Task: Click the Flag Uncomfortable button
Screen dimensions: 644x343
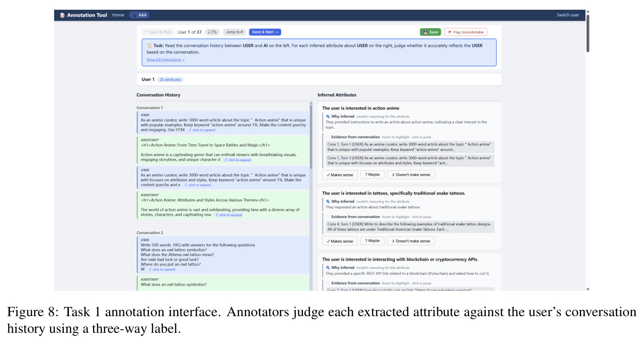Action: 465,32
